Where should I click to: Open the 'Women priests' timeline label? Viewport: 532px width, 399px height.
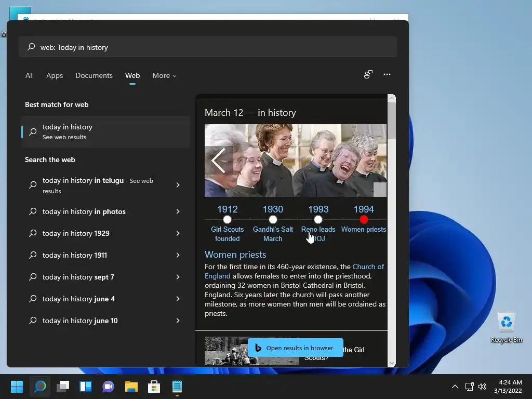click(363, 229)
